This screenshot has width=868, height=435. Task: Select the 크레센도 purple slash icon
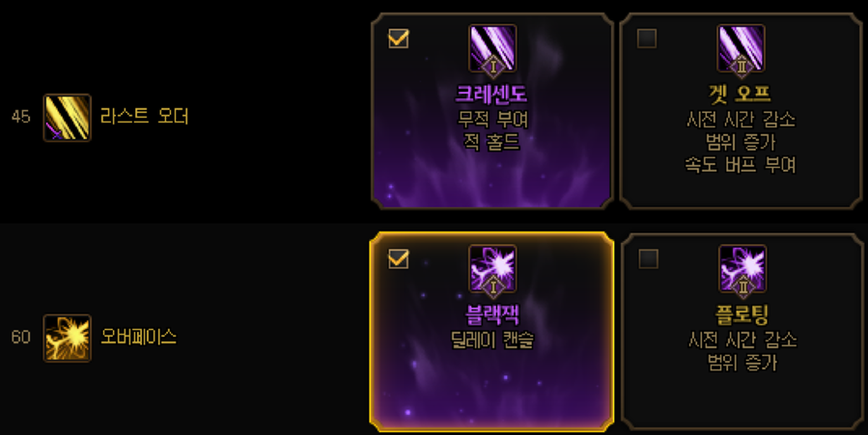pyautogui.click(x=492, y=48)
